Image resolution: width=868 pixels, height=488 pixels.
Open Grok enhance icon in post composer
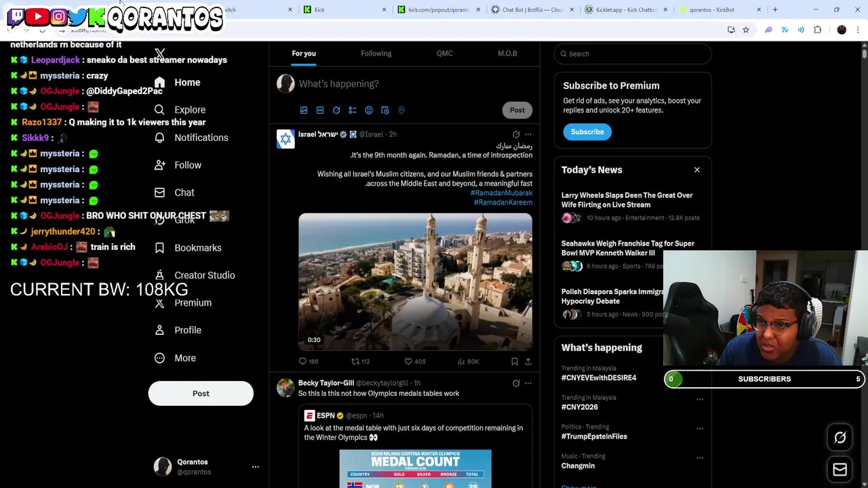point(336,110)
